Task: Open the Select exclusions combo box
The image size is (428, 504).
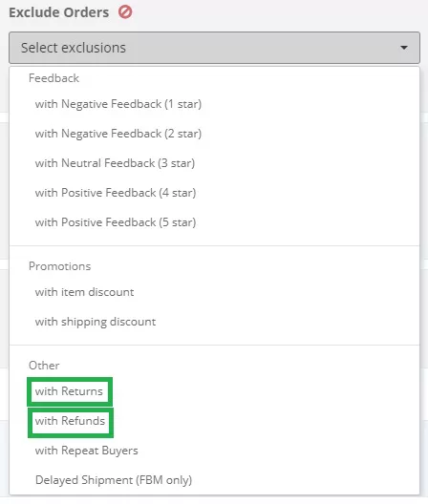Action: click(x=214, y=48)
